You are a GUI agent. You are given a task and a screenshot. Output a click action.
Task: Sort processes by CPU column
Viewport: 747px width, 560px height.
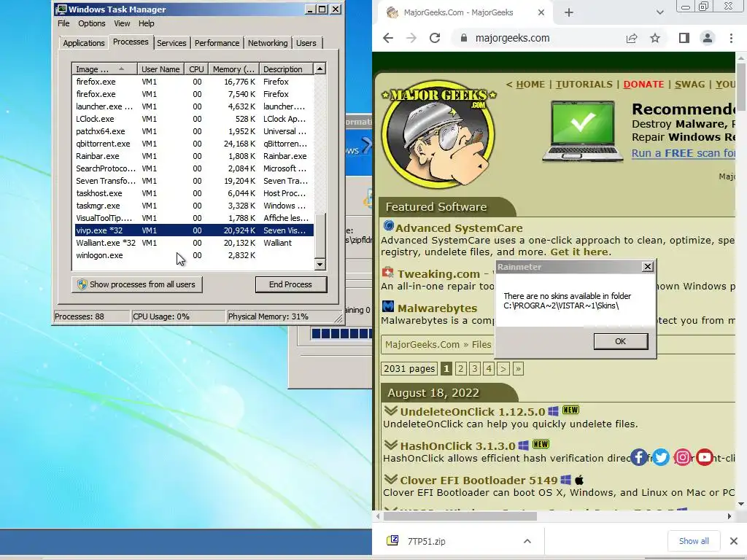point(196,69)
